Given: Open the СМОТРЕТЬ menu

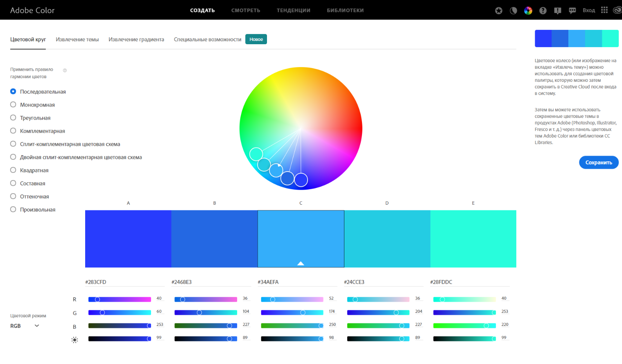Looking at the screenshot, I should tap(246, 10).
